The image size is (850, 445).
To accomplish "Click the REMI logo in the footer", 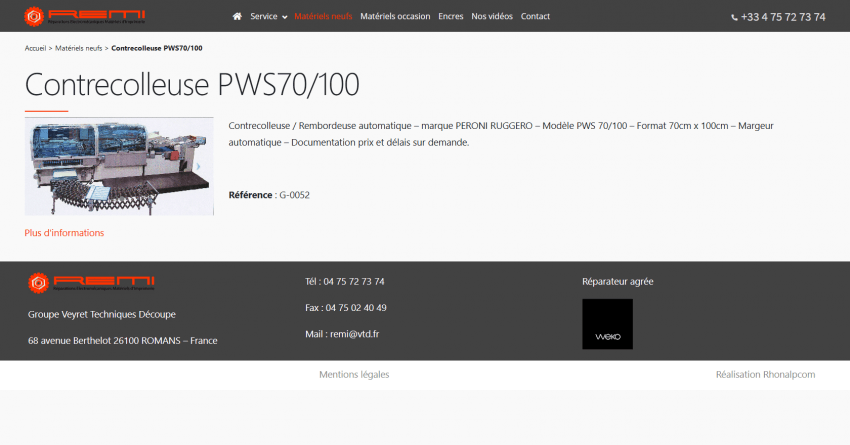I will [x=91, y=282].
